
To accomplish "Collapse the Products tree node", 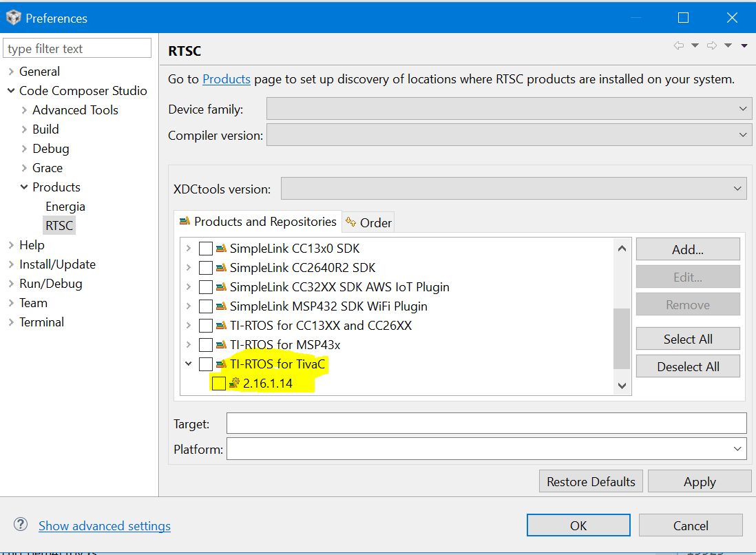I will [24, 187].
